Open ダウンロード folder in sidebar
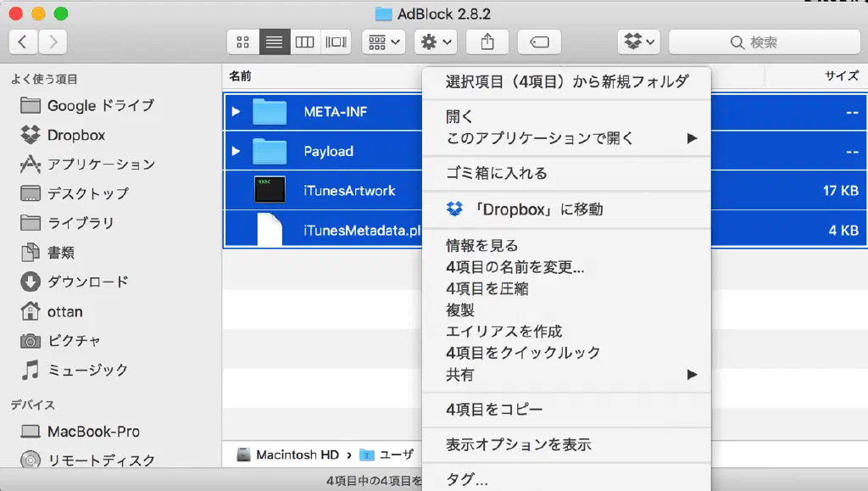 [x=87, y=282]
